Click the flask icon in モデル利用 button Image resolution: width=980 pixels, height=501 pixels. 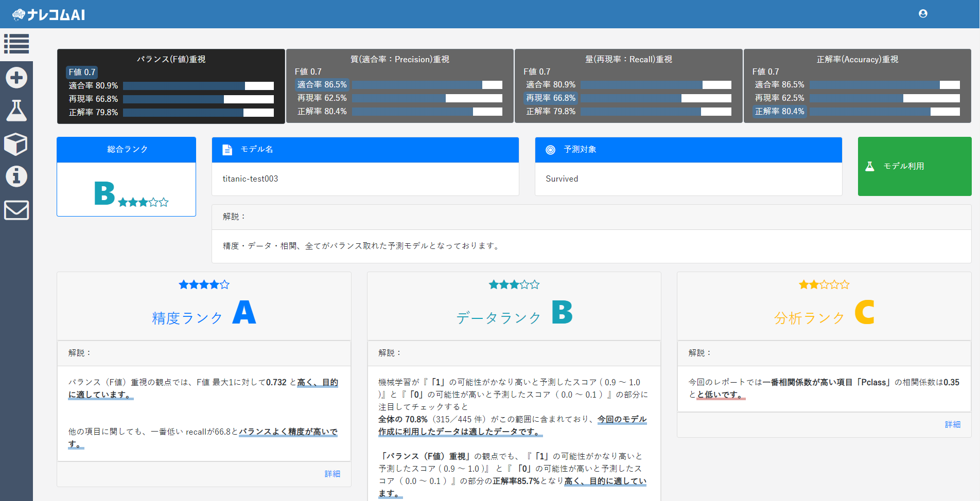pyautogui.click(x=870, y=166)
